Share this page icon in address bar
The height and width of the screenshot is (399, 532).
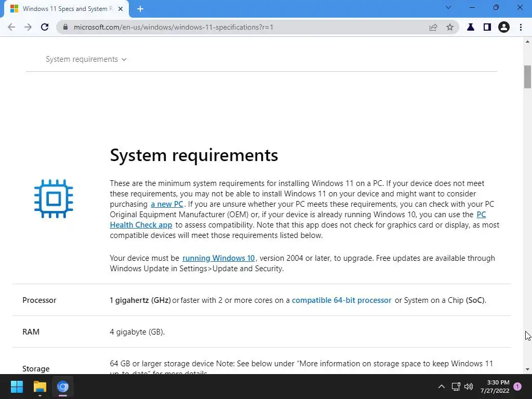click(x=433, y=27)
